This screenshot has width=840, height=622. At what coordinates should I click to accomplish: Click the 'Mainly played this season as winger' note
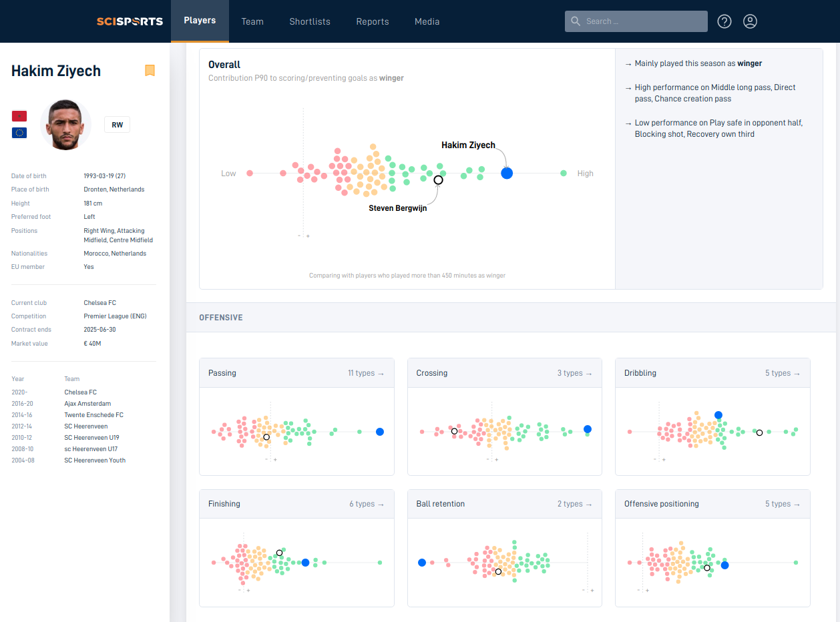click(x=698, y=63)
